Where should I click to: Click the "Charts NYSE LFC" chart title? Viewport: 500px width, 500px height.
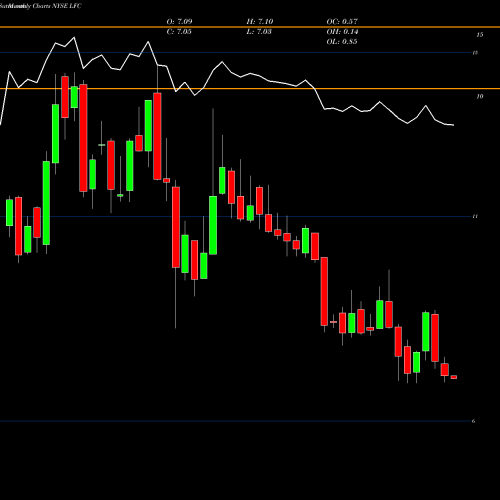57,6
